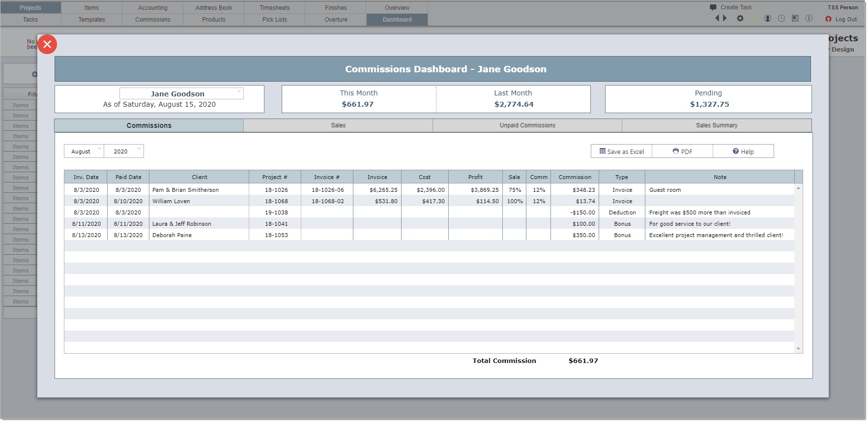Click the Type column header
Image resolution: width=868 pixels, height=422 pixels.
[622, 177]
